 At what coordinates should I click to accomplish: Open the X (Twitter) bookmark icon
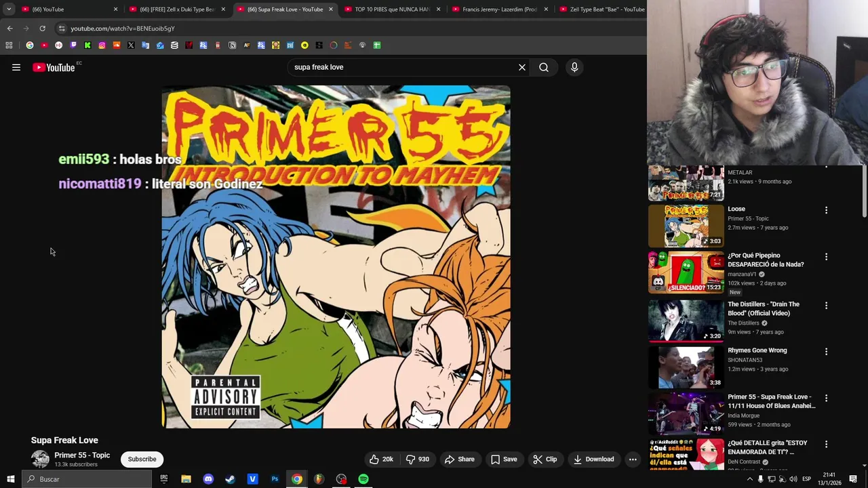(x=131, y=45)
